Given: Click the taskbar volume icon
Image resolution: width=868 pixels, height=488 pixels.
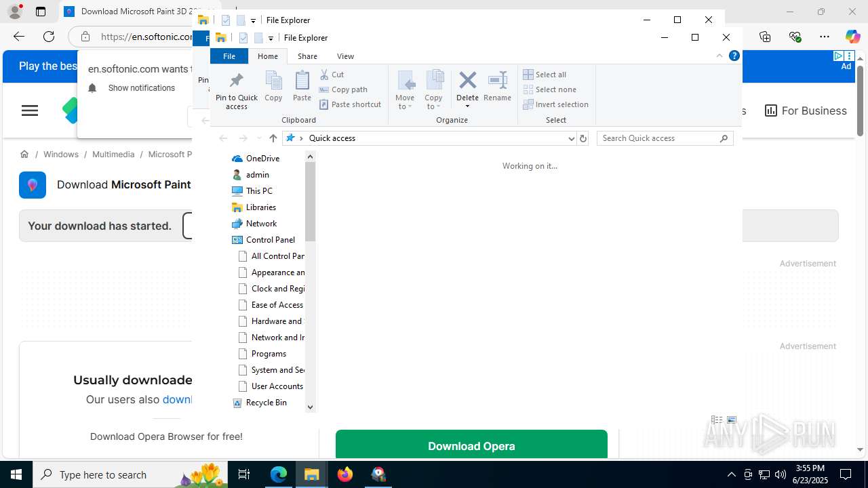Looking at the screenshot, I should (x=781, y=474).
